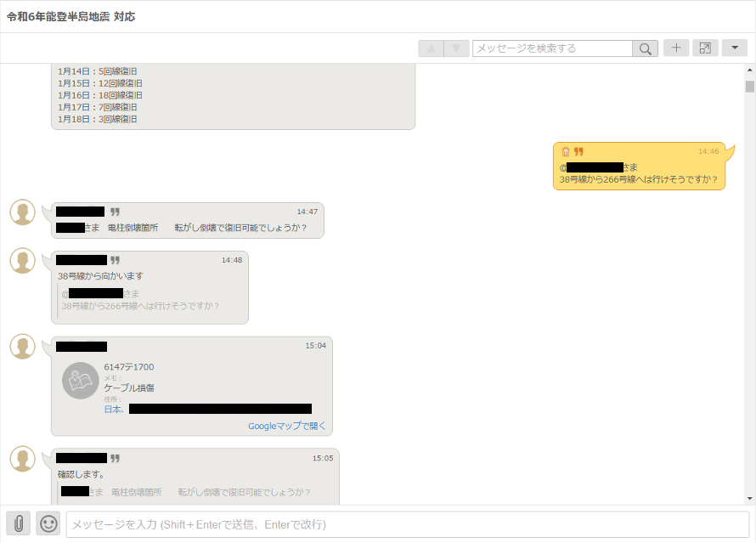Click the text 6147テ1700
Viewport: 756px width, 543px height.
(x=129, y=367)
